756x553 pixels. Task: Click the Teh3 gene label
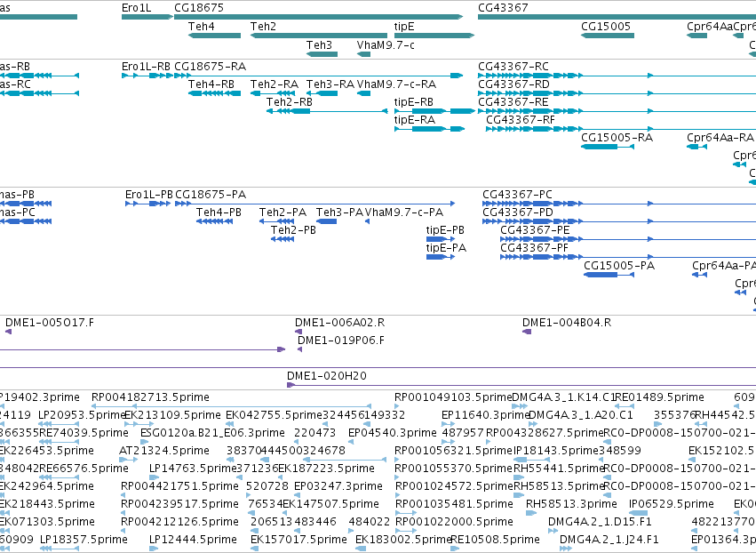pyautogui.click(x=319, y=44)
